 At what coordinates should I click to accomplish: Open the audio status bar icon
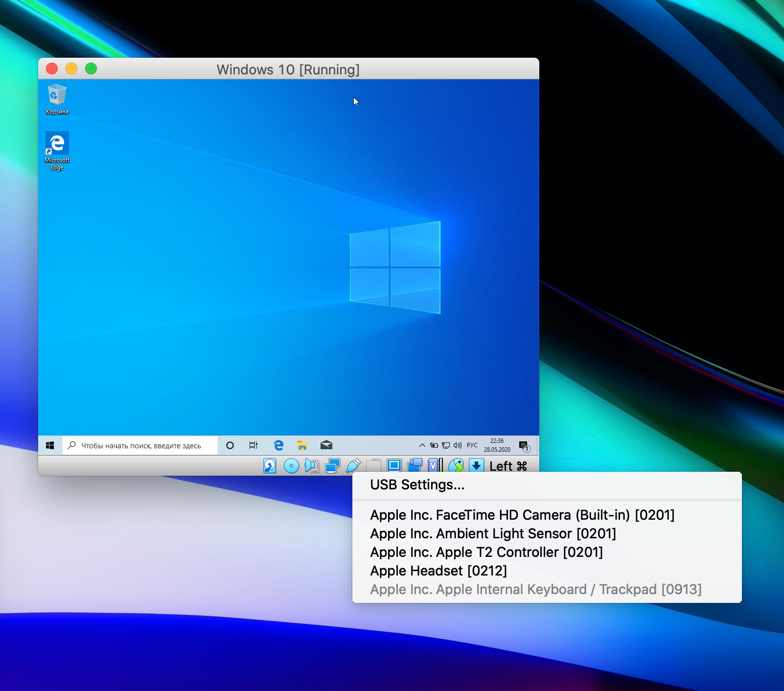(x=312, y=465)
